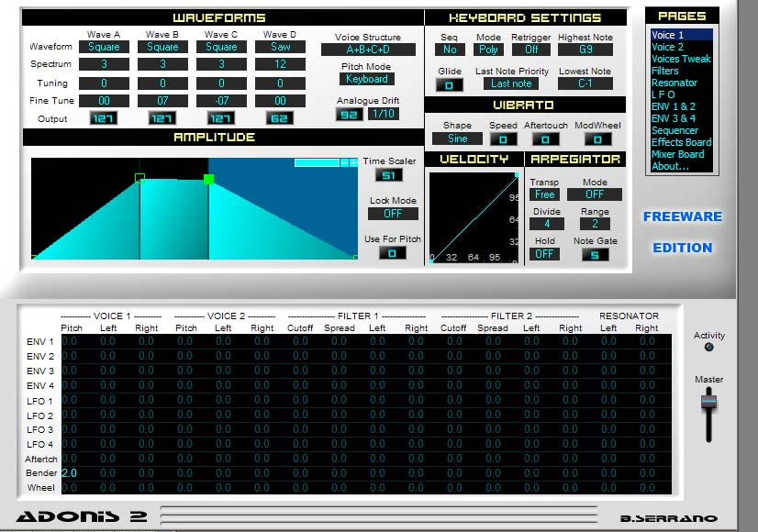Open the Vibrato Shape Sine selector
This screenshot has height=532, width=758.
tap(457, 139)
